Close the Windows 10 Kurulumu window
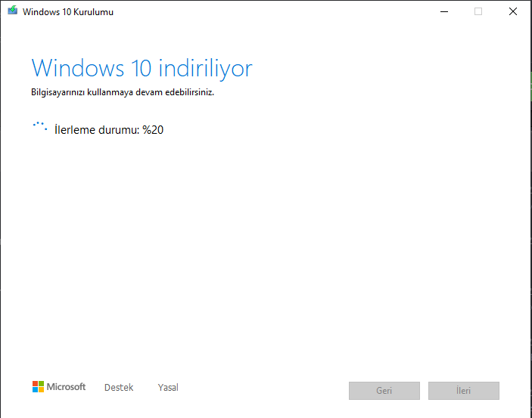 512,11
